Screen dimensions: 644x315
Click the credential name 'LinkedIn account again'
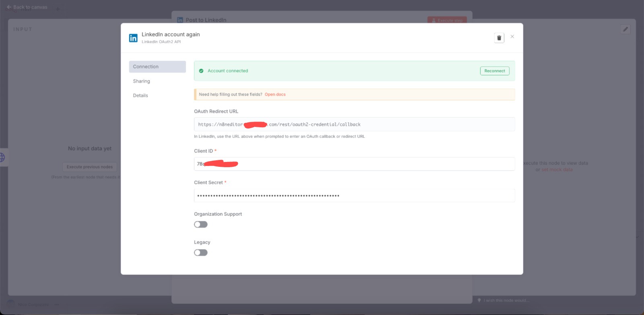click(x=171, y=35)
